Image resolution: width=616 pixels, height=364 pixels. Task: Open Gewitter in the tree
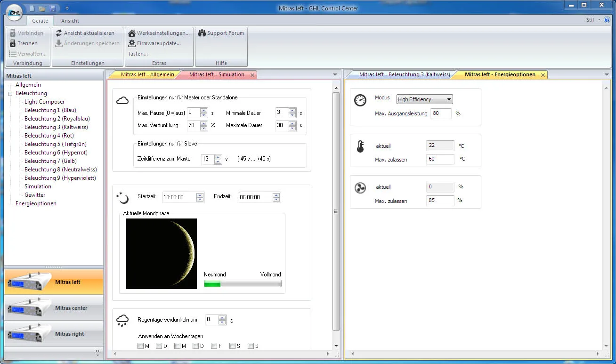pyautogui.click(x=35, y=195)
